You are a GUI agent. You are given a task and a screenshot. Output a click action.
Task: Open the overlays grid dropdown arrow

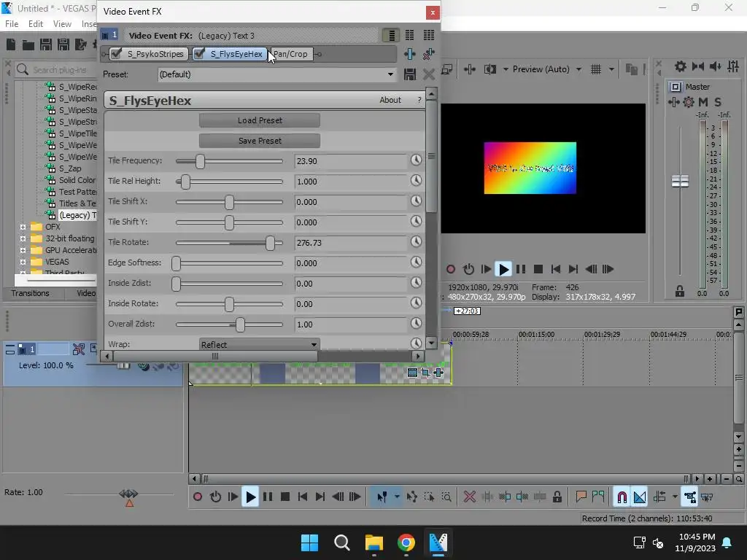[611, 69]
